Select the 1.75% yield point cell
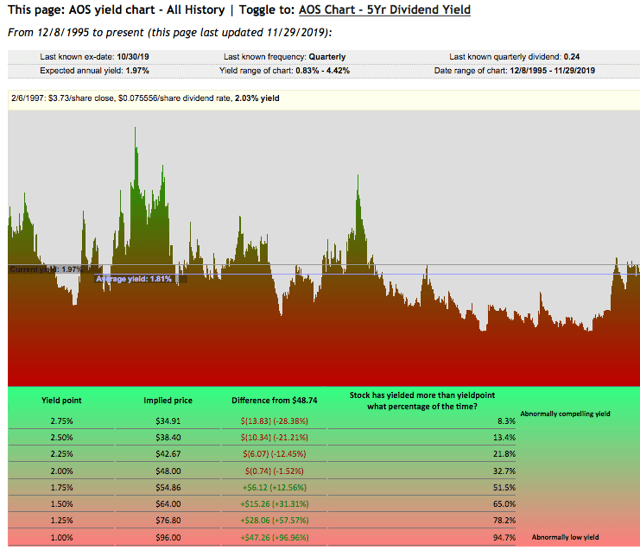The image size is (640, 550). (x=62, y=488)
